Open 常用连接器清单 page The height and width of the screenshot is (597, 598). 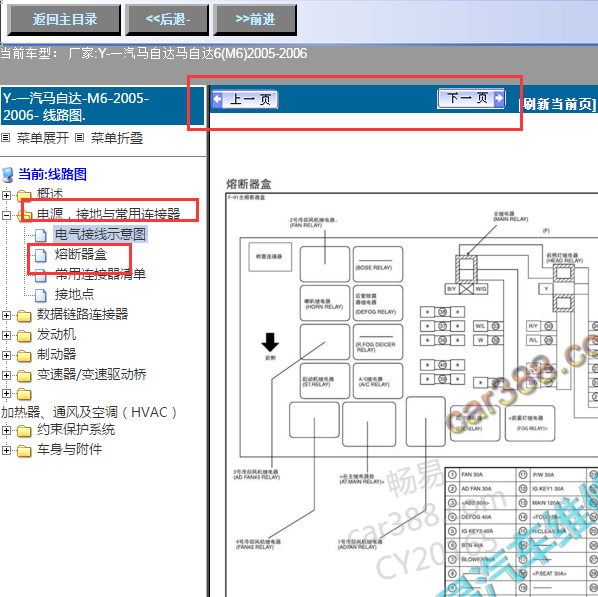100,274
